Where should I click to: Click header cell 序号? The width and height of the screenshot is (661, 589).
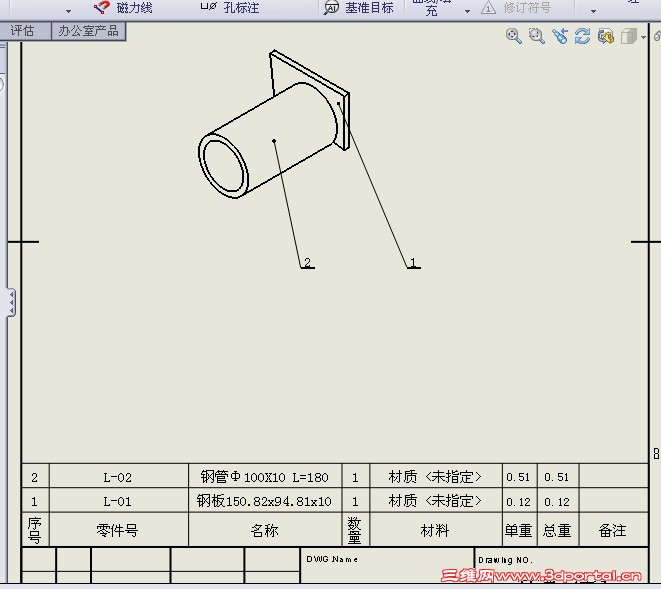pyautogui.click(x=35, y=530)
